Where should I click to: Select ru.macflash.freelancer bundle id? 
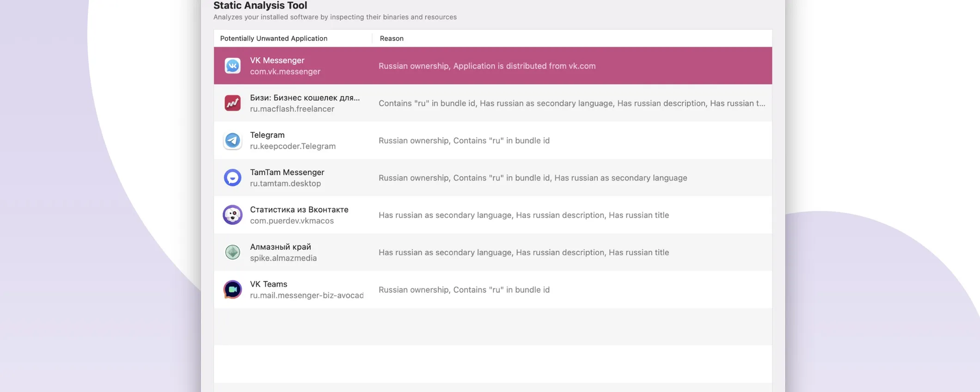tap(292, 109)
